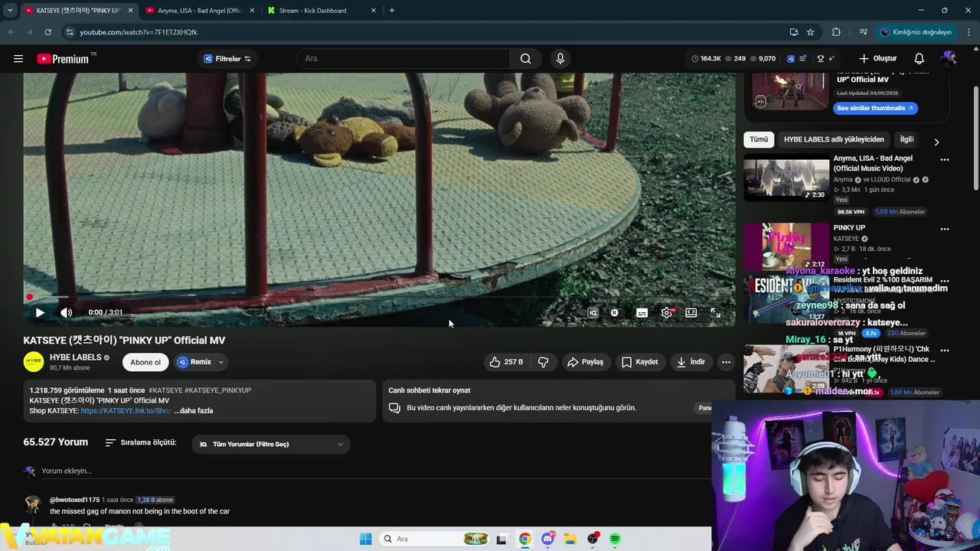Open Chrome three-dot menu
The height and width of the screenshot is (551, 980).
[969, 32]
